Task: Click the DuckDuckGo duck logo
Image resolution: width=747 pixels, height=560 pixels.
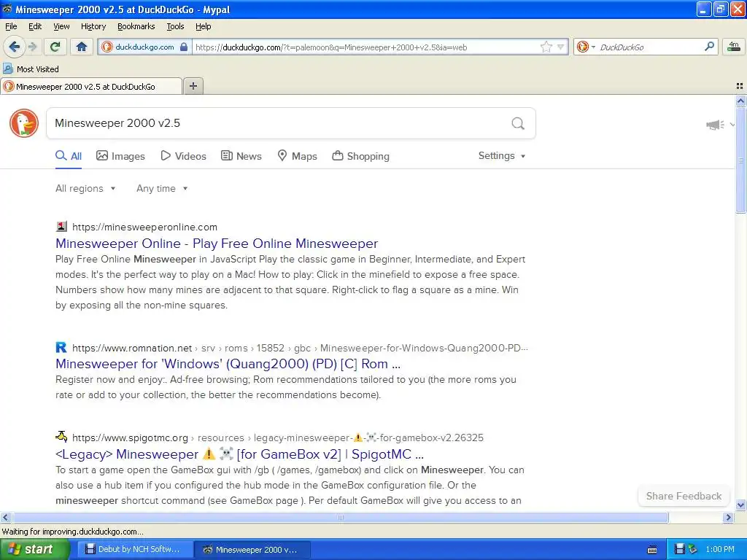Action: tap(24, 123)
